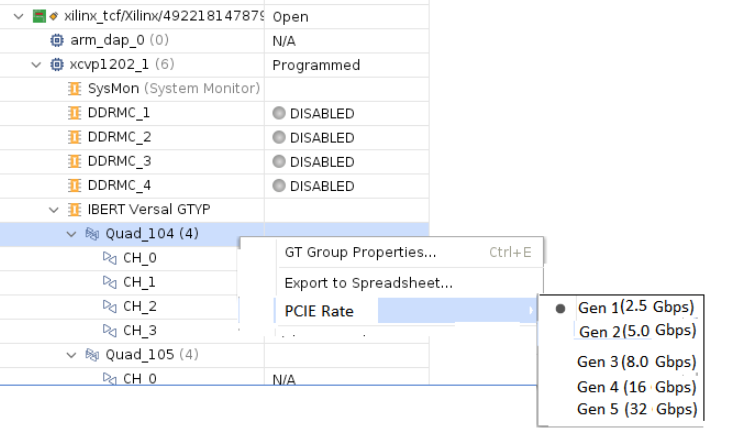Open the PCIE Rate submenu
The height and width of the screenshot is (445, 743).
coord(320,311)
